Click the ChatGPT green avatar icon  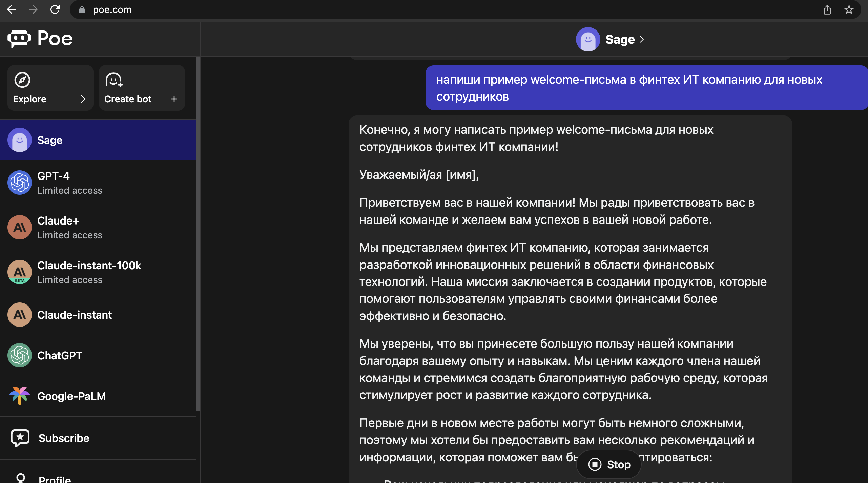tap(20, 356)
